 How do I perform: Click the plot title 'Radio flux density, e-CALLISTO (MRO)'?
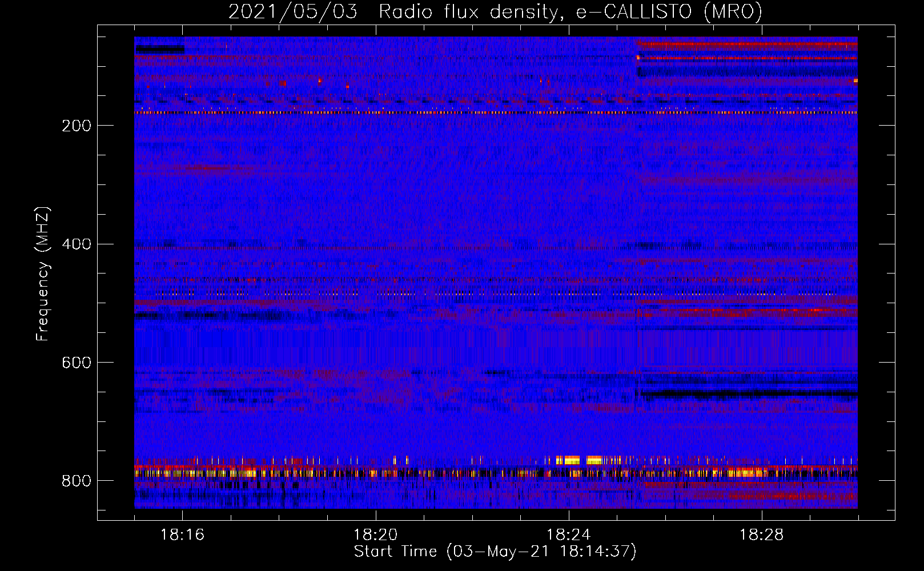tap(570, 11)
